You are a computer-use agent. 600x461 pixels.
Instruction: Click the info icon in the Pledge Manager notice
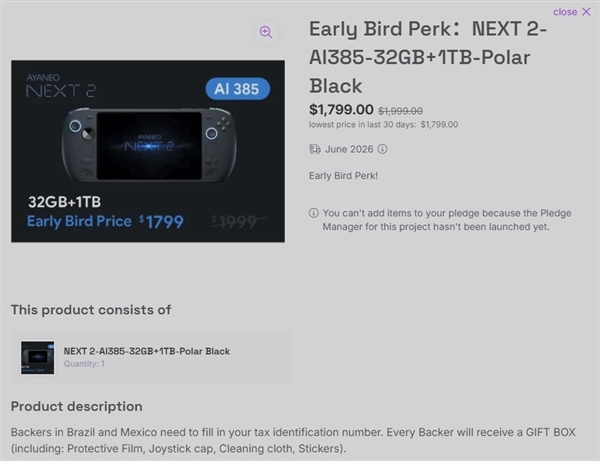(x=314, y=213)
